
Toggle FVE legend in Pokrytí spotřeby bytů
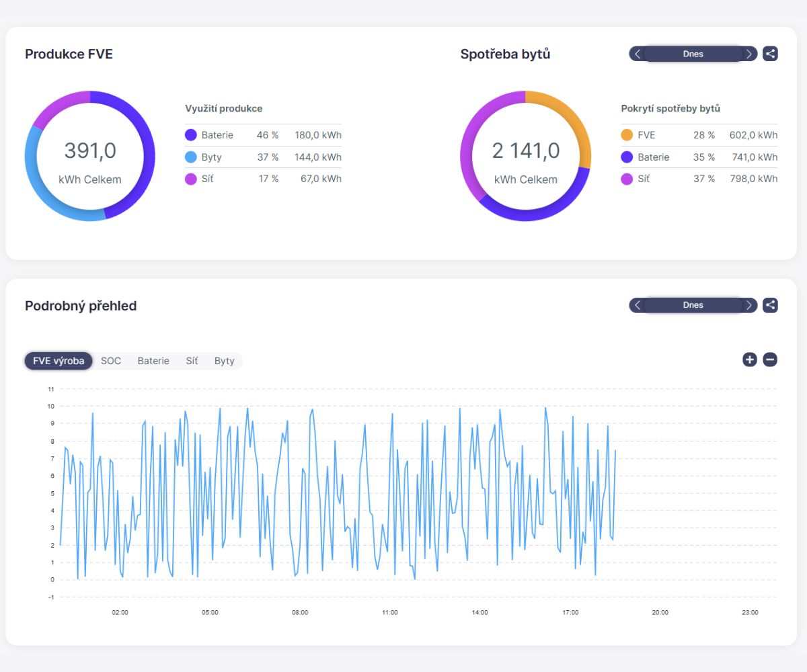click(646, 135)
